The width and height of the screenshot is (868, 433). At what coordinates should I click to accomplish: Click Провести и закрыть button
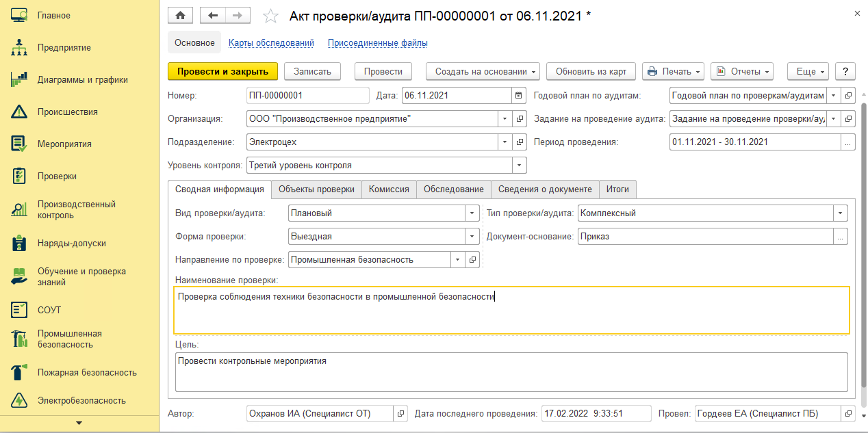[222, 71]
